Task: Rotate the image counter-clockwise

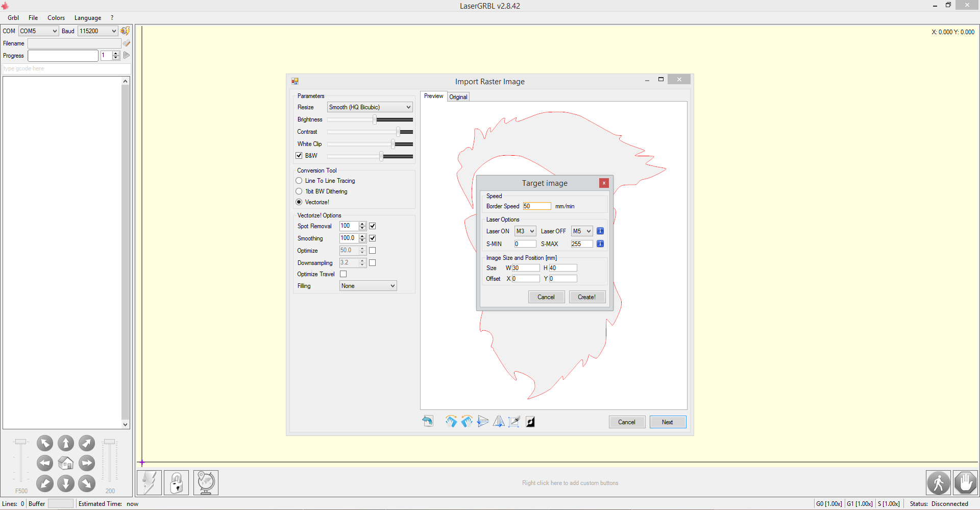Action: (x=467, y=421)
